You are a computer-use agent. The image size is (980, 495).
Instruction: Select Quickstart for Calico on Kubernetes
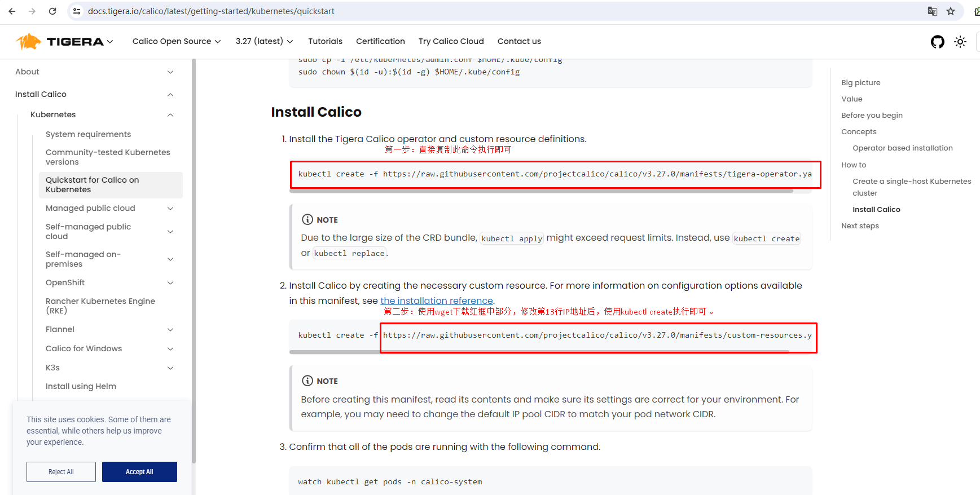(111, 185)
